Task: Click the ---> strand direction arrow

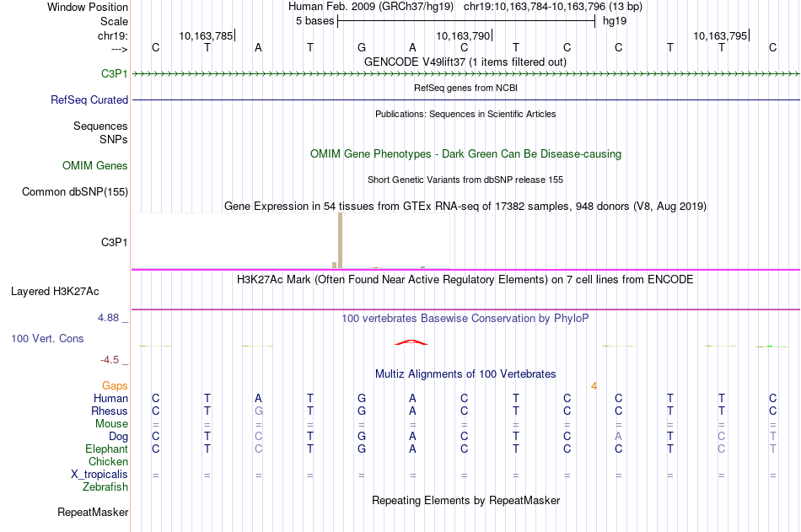Action: point(120,49)
